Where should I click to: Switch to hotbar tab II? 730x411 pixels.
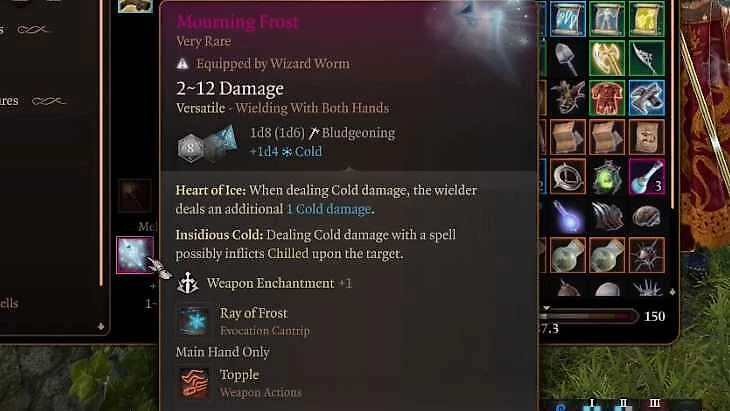coord(623,403)
